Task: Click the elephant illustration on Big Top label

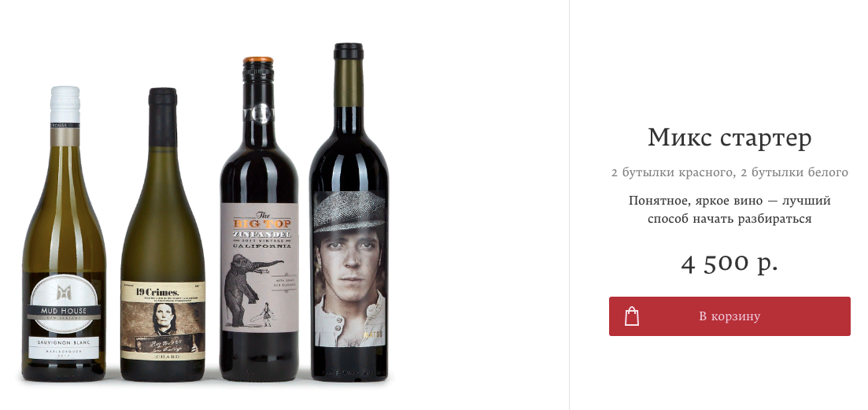Action: click(x=249, y=290)
